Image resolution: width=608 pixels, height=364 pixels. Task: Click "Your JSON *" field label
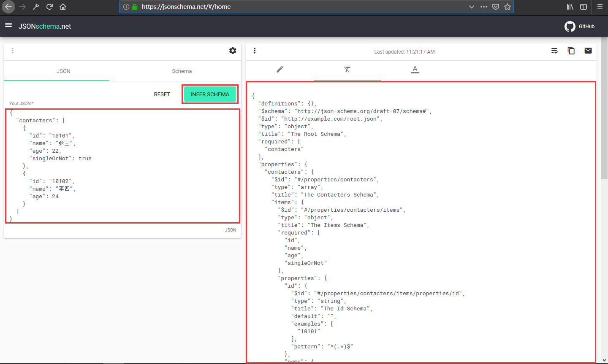click(x=22, y=103)
